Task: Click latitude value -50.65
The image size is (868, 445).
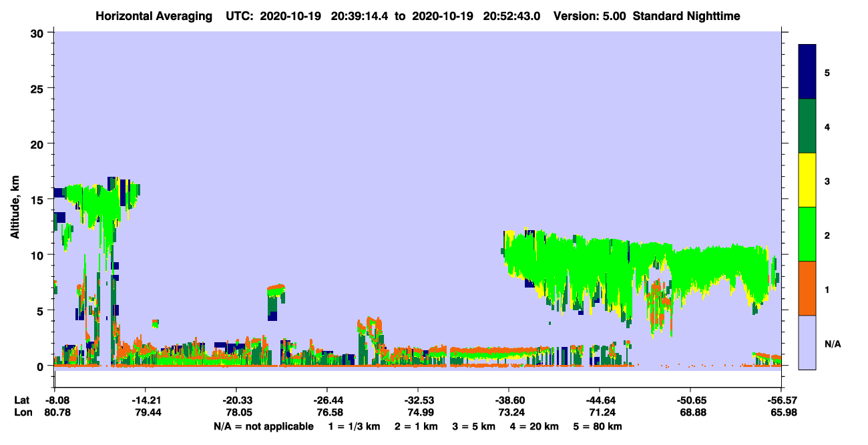Action: pos(690,400)
